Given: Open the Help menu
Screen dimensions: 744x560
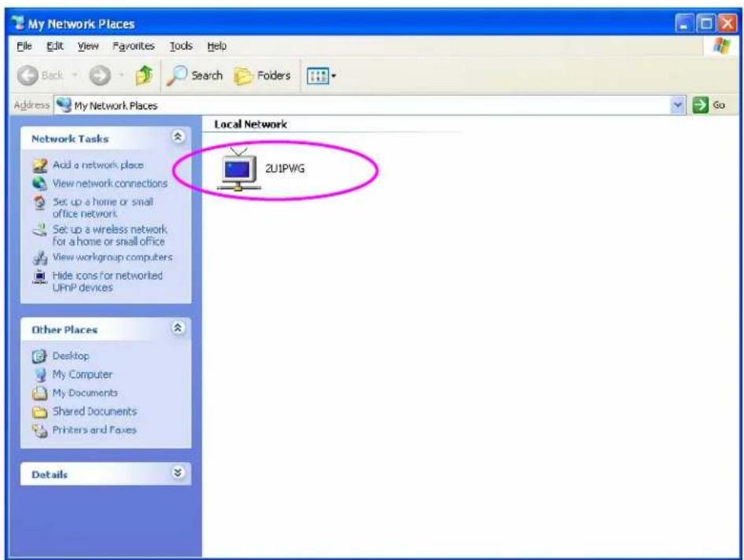Looking at the screenshot, I should click(x=217, y=46).
